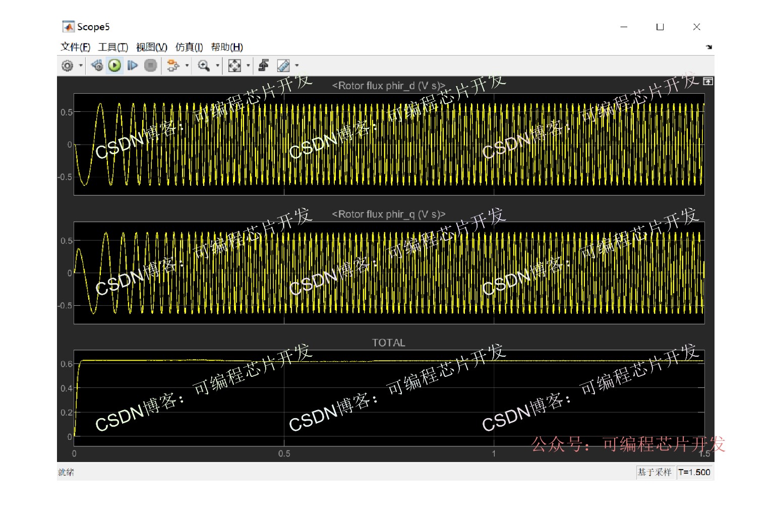
Task: Click the Step Forward icon
Action: click(x=132, y=65)
